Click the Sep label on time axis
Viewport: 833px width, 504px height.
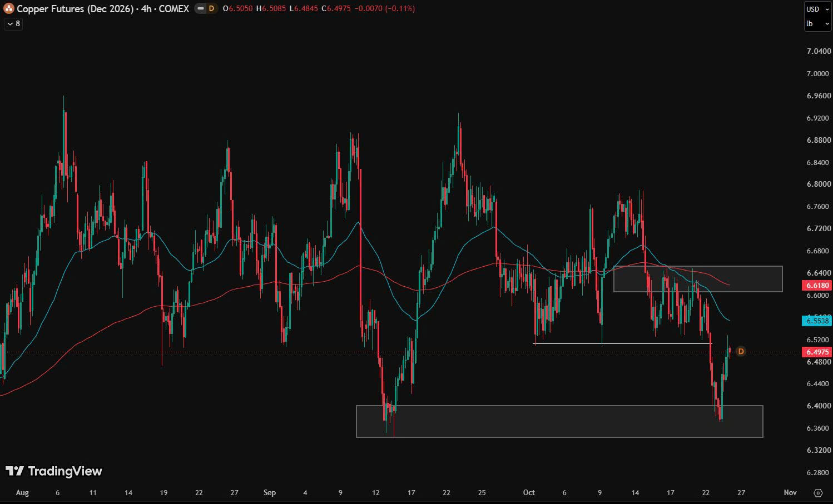270,492
